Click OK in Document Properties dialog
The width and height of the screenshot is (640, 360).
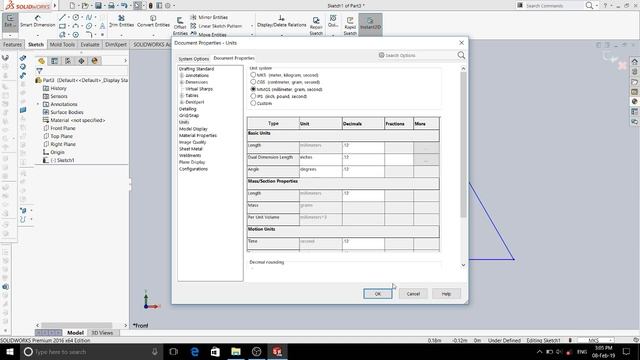(x=378, y=293)
